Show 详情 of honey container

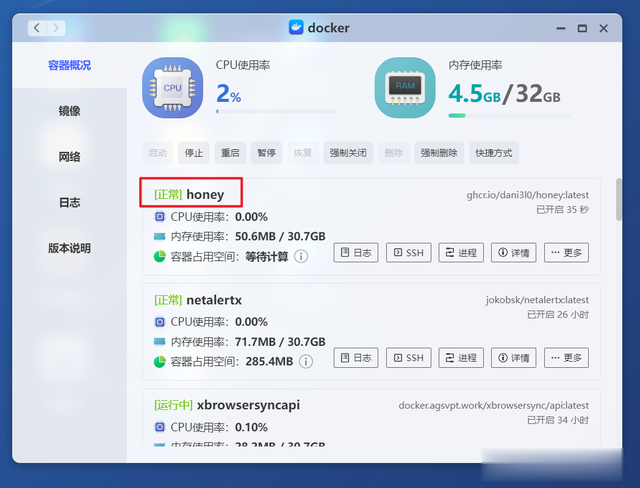point(513,253)
